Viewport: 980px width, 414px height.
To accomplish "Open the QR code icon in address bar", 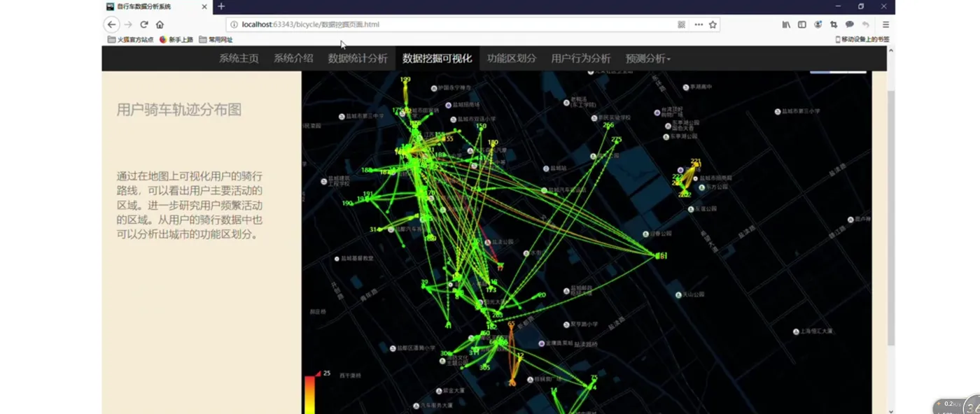I will click(x=681, y=24).
